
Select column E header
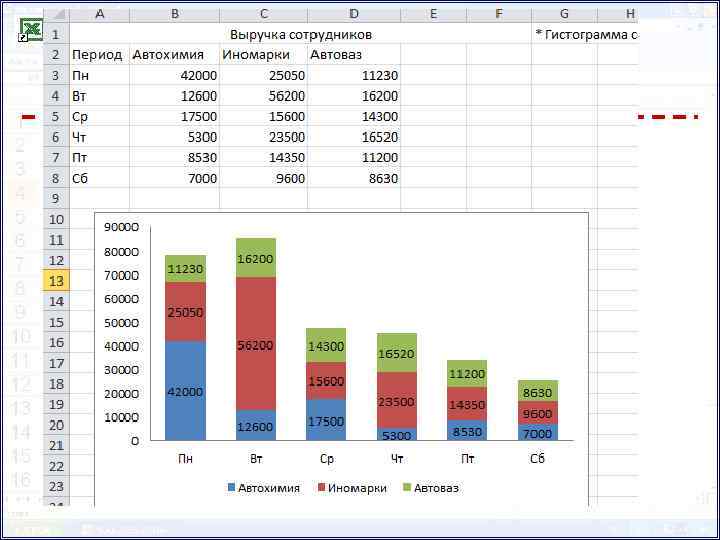coord(433,15)
